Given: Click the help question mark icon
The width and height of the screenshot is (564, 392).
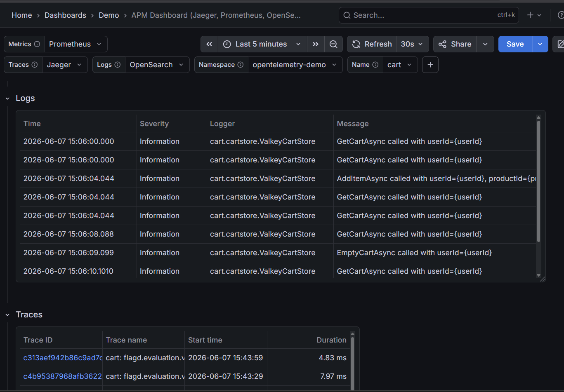Looking at the screenshot, I should pyautogui.click(x=560, y=15).
